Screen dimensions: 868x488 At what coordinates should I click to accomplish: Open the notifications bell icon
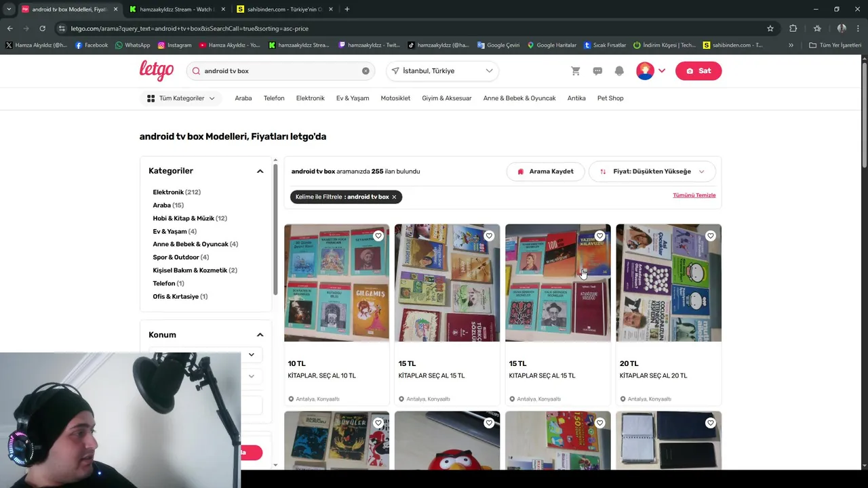619,71
